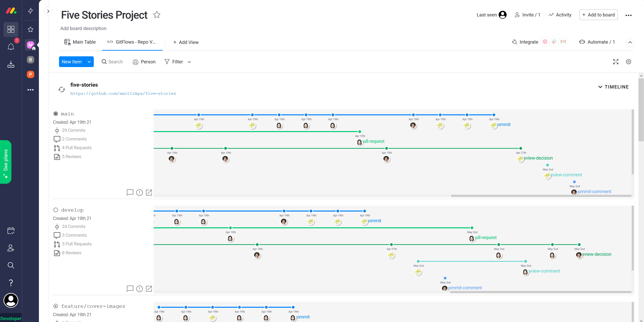Open the inbox download icon
Image resolution: width=644 pixels, height=322 pixels.
click(11, 64)
